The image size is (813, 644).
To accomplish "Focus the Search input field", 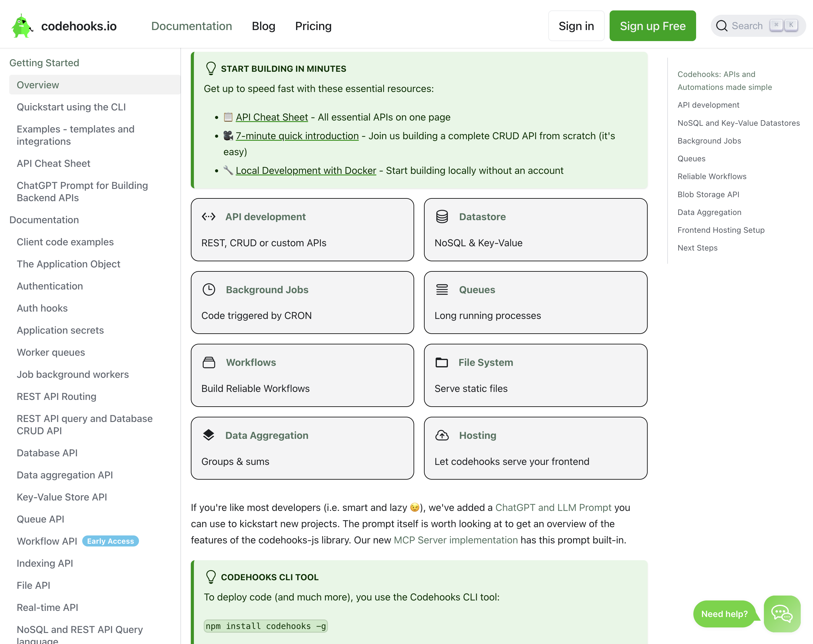I will (x=747, y=26).
